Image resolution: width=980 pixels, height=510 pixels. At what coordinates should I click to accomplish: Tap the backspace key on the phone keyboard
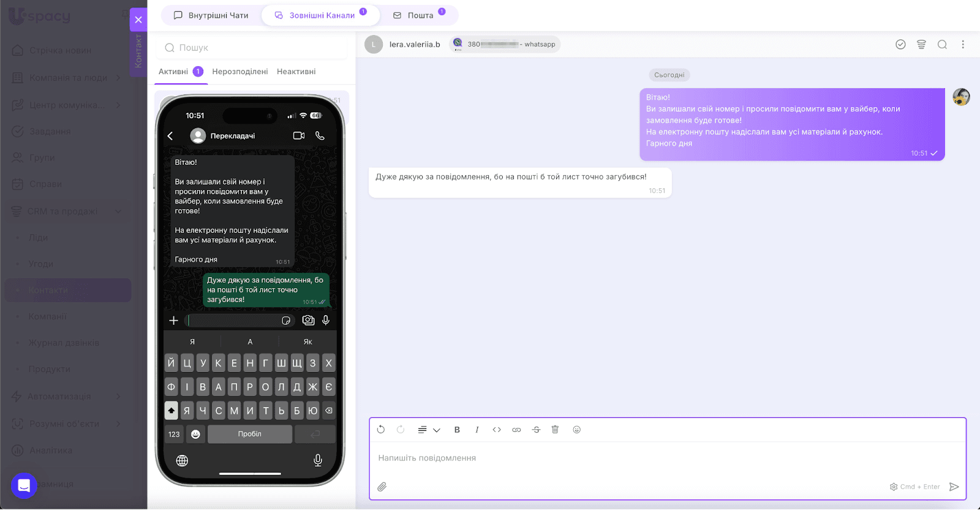click(329, 411)
